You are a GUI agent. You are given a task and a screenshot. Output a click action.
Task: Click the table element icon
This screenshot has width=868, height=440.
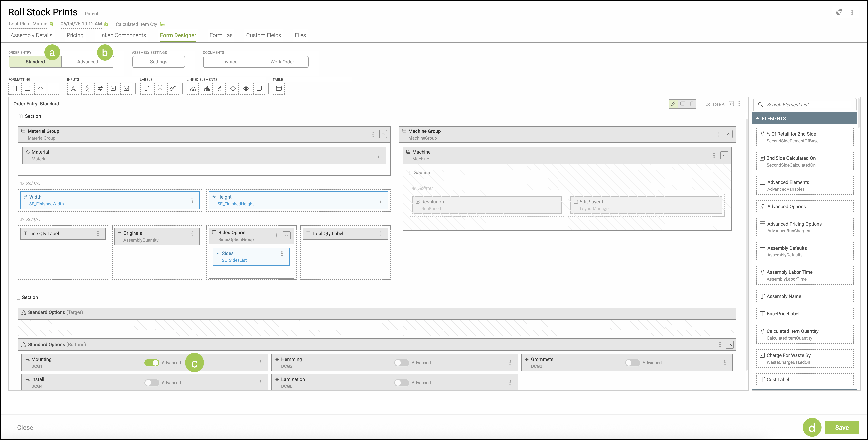coord(279,89)
